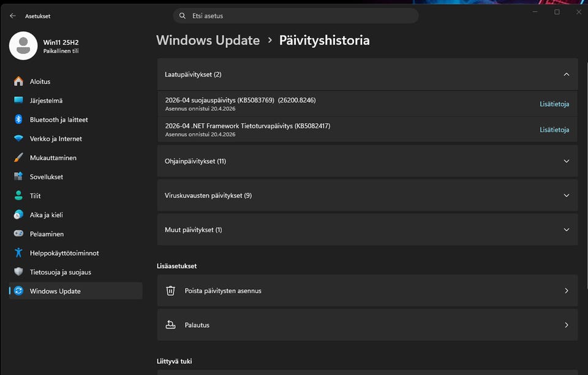The width and height of the screenshot is (588, 375).
Task: Go to Aika ja kieli
Action: coord(76,215)
